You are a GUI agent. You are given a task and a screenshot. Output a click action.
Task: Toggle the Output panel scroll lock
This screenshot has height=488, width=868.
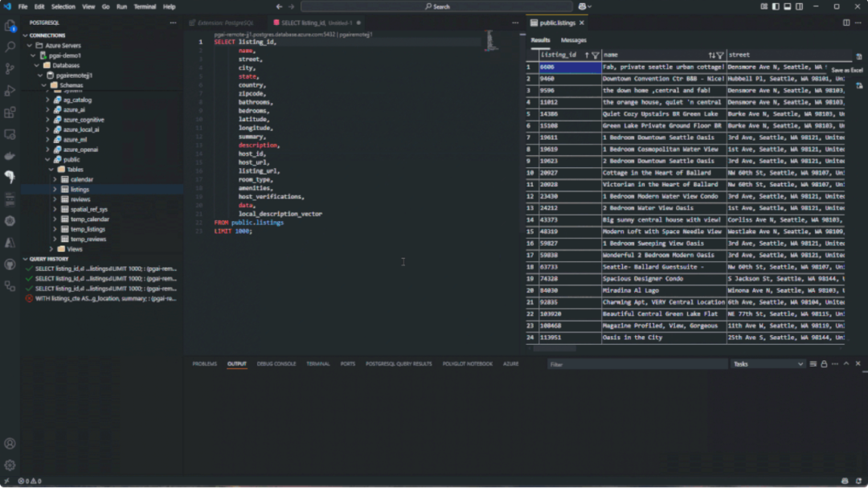point(825,364)
